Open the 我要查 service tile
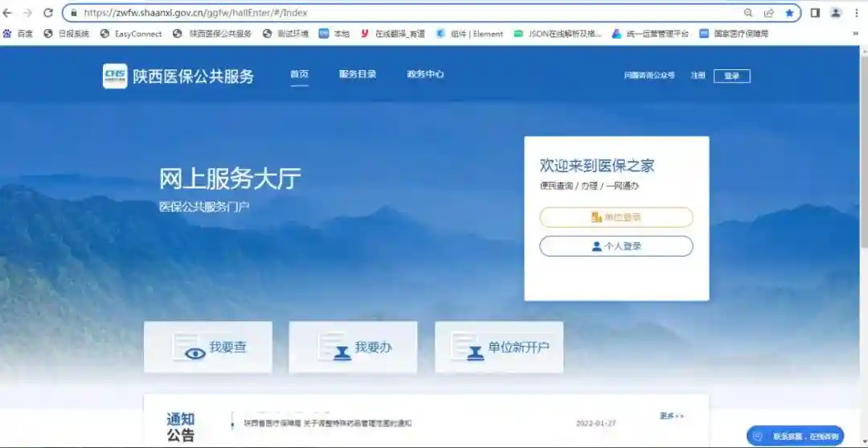 [x=208, y=347]
